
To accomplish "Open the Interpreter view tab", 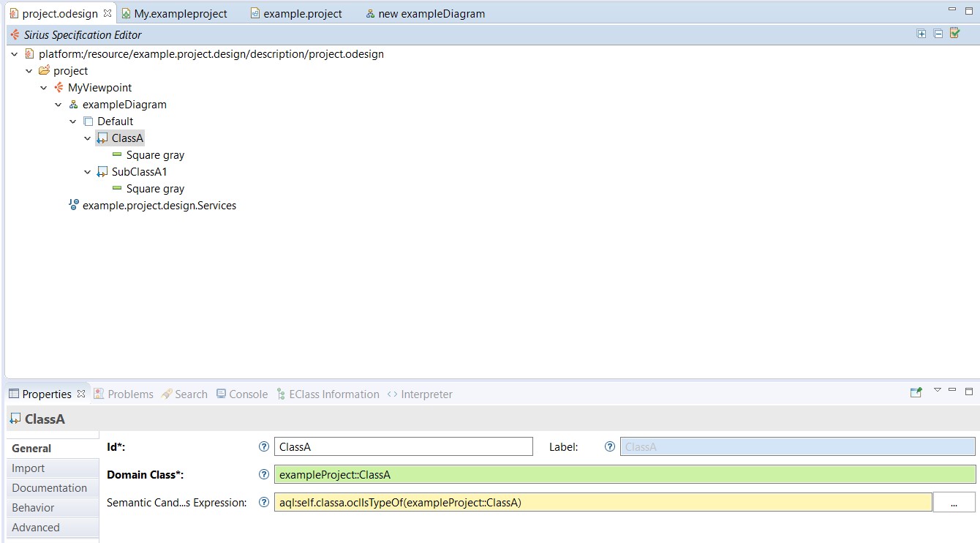I will click(426, 394).
